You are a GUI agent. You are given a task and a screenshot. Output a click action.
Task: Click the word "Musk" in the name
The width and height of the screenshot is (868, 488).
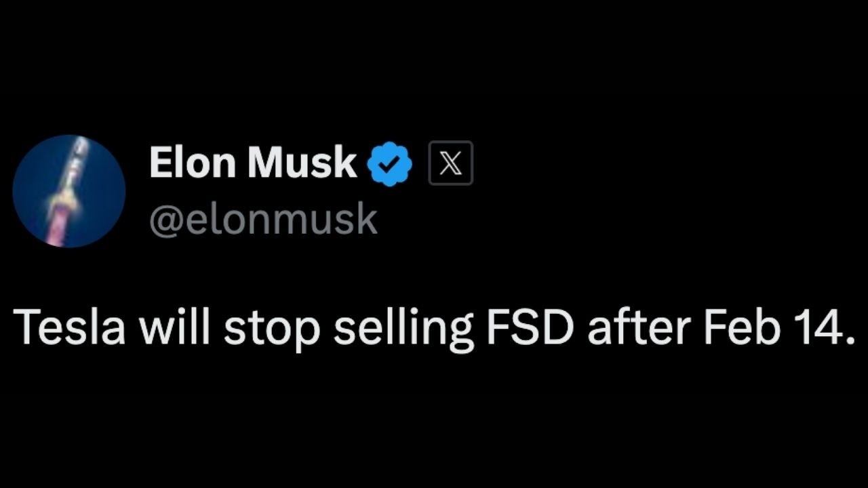tap(302, 163)
